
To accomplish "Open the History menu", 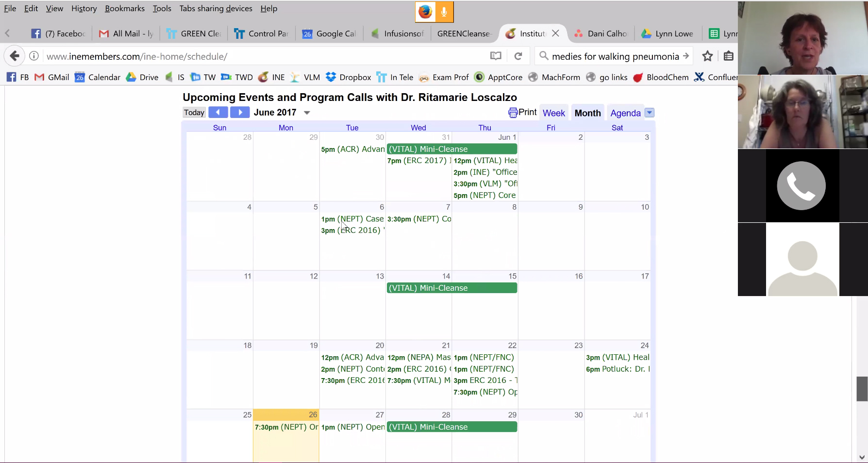I will point(84,9).
